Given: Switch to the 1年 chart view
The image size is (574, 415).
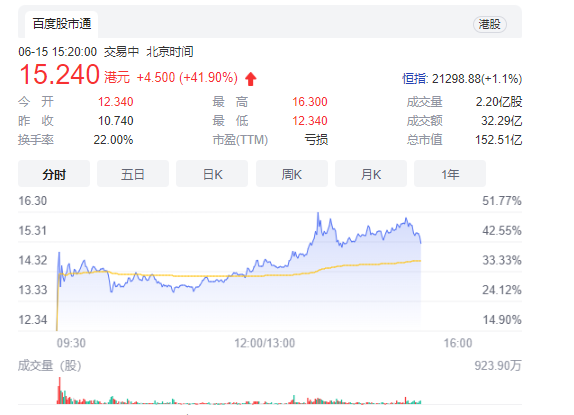Looking at the screenshot, I should (450, 175).
